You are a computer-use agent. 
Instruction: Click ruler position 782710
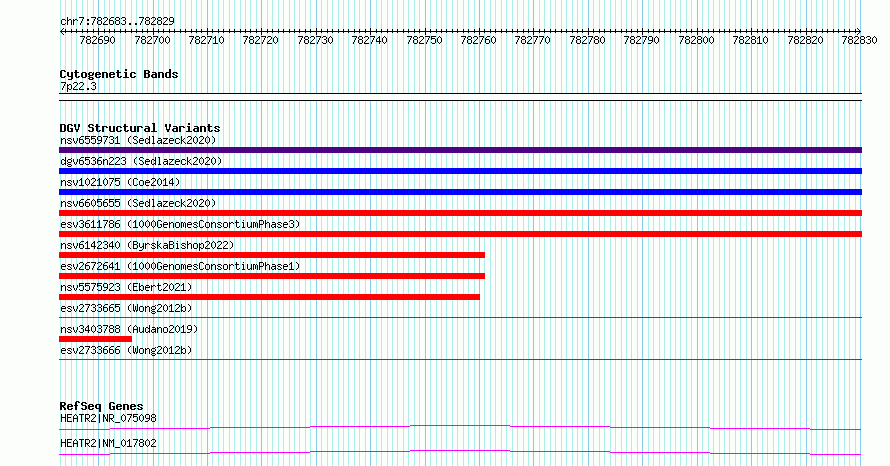(x=206, y=40)
